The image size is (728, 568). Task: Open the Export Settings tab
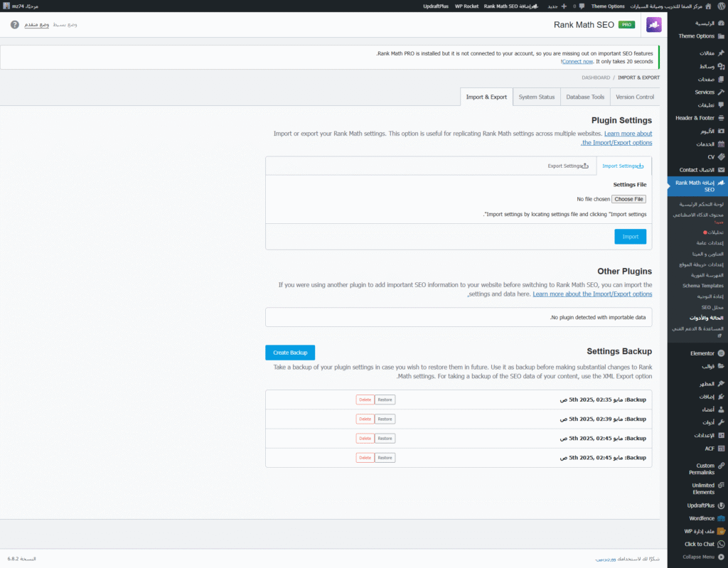(x=567, y=166)
